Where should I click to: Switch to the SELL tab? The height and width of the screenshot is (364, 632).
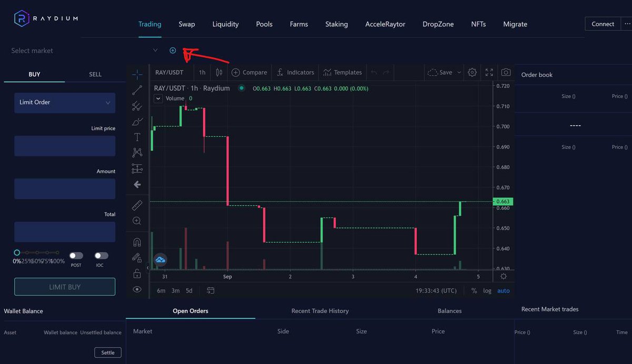pyautogui.click(x=95, y=74)
